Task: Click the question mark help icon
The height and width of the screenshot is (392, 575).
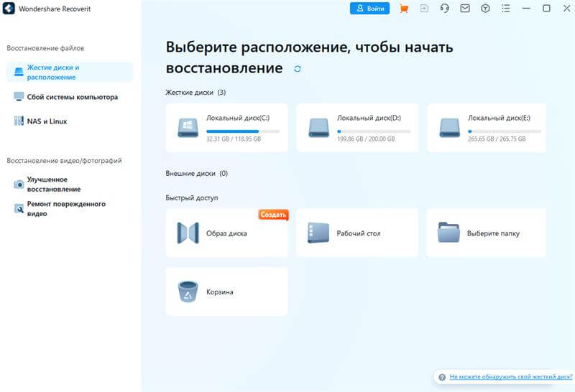Action: tap(442, 377)
